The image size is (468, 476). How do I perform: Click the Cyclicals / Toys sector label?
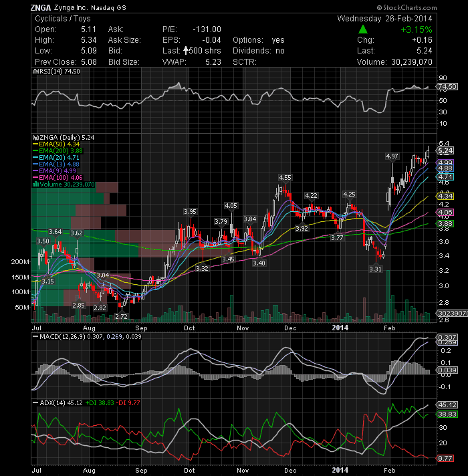[63, 19]
